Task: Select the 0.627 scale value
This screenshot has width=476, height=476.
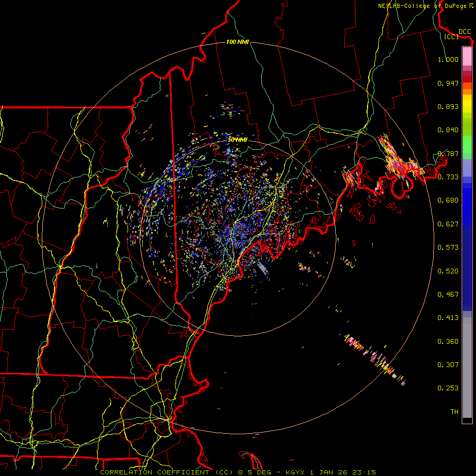Action: pyautogui.click(x=448, y=224)
